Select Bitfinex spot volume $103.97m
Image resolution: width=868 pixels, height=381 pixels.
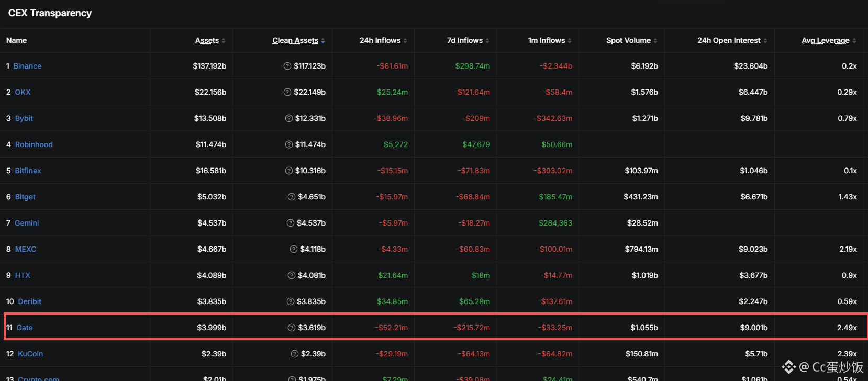[641, 171]
